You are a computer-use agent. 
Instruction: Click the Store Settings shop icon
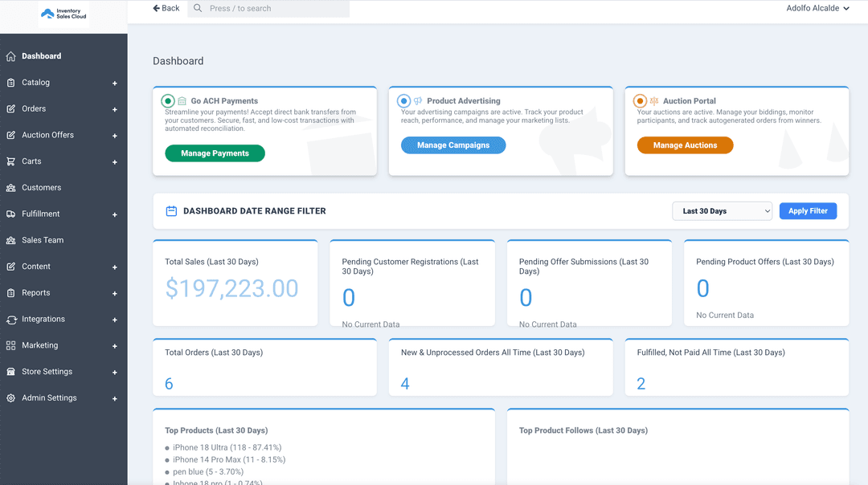point(10,372)
